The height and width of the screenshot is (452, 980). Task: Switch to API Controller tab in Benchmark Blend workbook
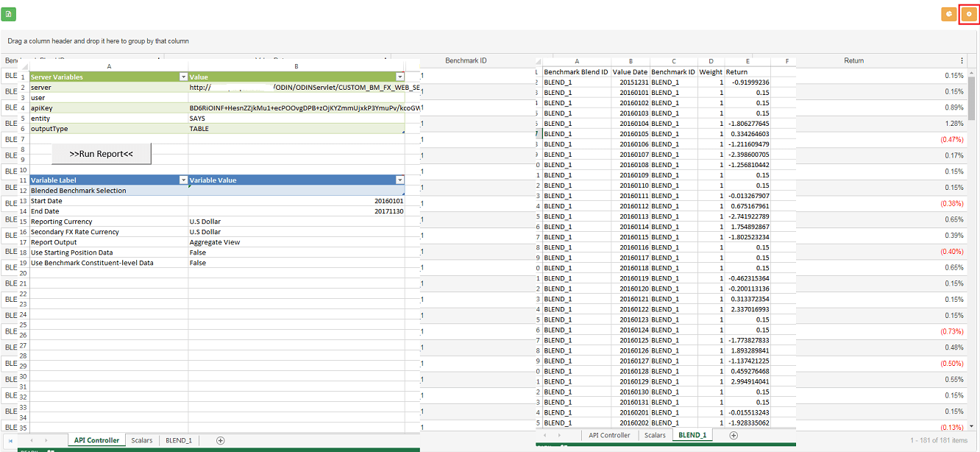click(x=609, y=435)
